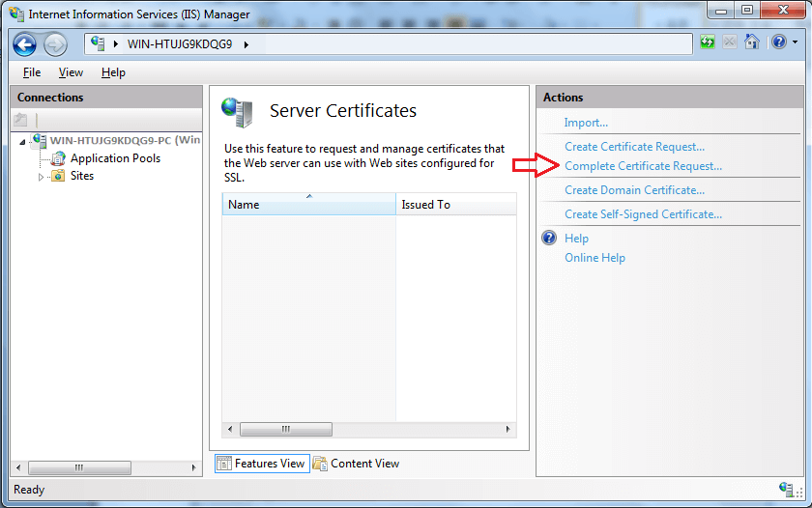Click the IIS Manager title bar icon
812x508 pixels.
16,14
